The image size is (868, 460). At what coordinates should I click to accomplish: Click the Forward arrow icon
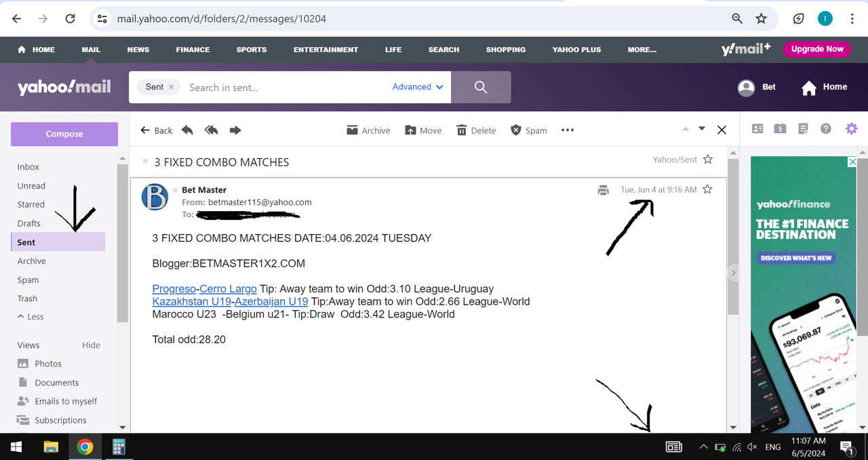(235, 130)
